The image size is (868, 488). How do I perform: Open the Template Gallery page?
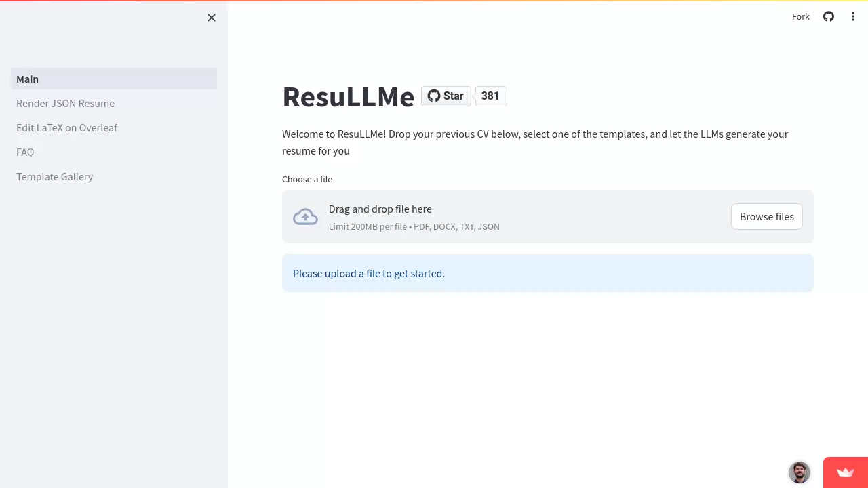click(x=114, y=176)
